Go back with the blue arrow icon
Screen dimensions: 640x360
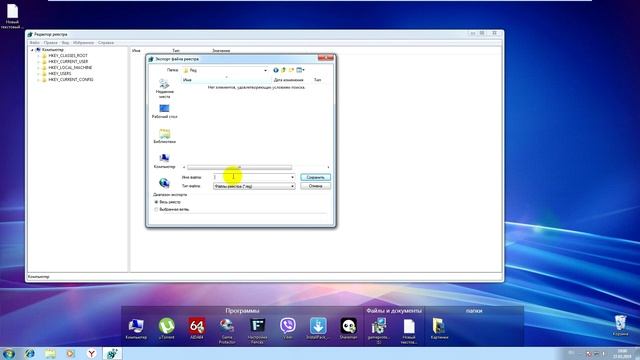[x=276, y=70]
